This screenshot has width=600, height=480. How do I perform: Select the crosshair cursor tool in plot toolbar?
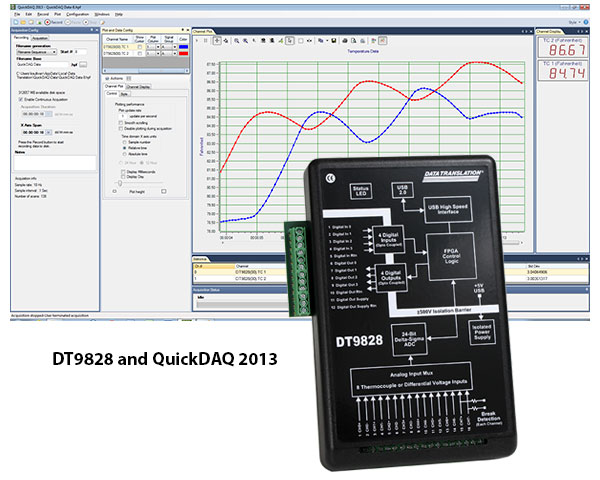[217, 41]
